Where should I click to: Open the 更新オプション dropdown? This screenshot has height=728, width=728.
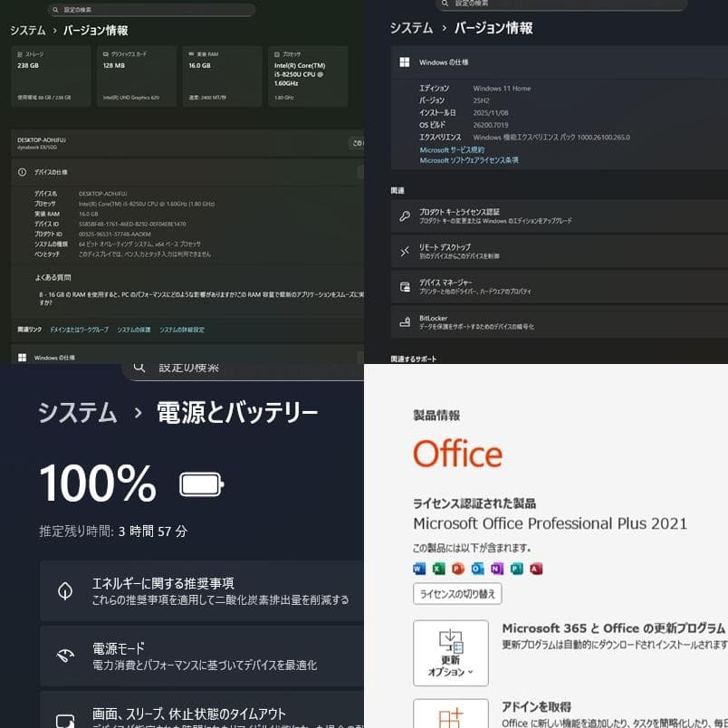point(450,652)
